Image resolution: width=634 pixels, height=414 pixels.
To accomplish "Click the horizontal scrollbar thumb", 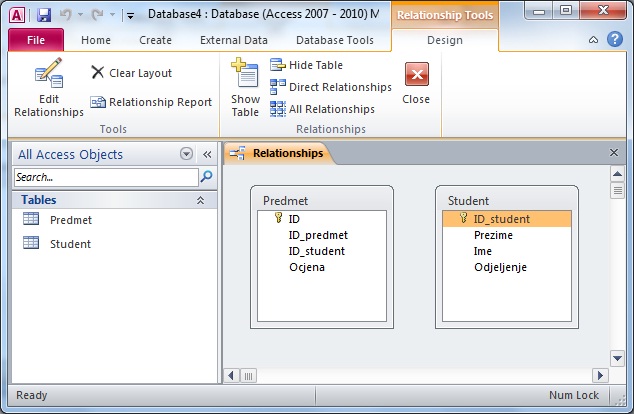I will [248, 376].
